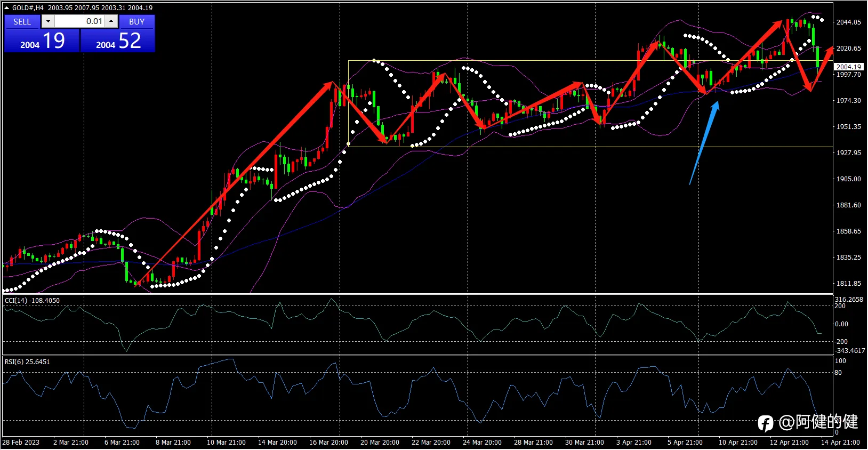The image size is (868, 450).
Task: Click the sell price 2004 19 tile
Action: pyautogui.click(x=42, y=41)
